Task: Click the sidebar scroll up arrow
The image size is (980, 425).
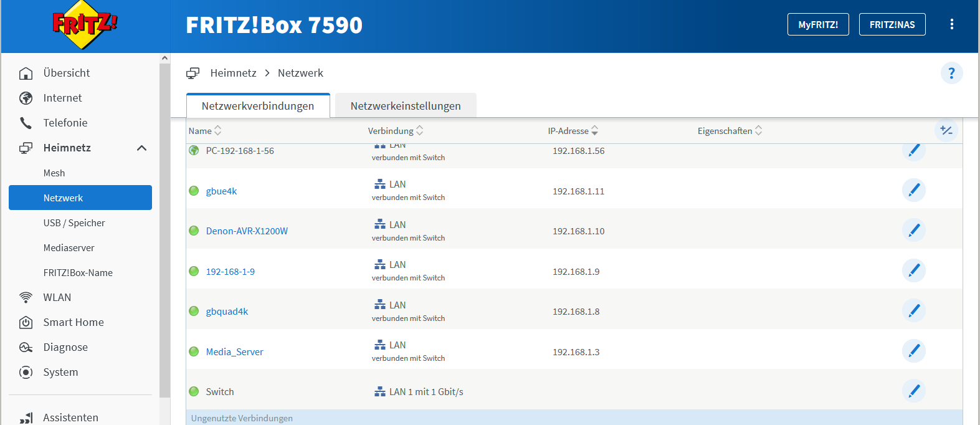Action: point(164,58)
